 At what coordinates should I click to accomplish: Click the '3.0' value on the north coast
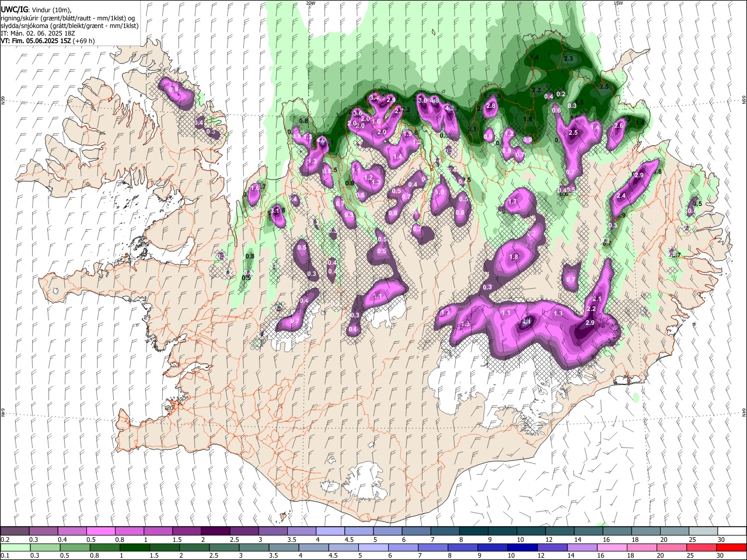(423, 100)
